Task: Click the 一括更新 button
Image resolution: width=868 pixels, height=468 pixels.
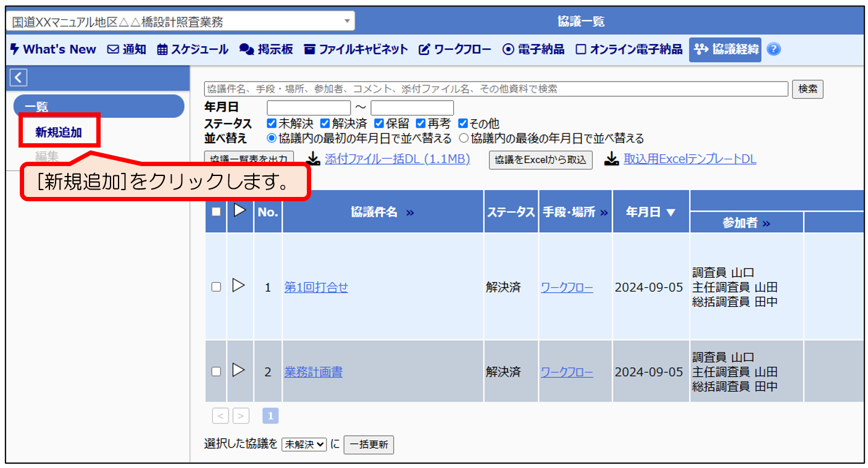Action: pyautogui.click(x=369, y=445)
